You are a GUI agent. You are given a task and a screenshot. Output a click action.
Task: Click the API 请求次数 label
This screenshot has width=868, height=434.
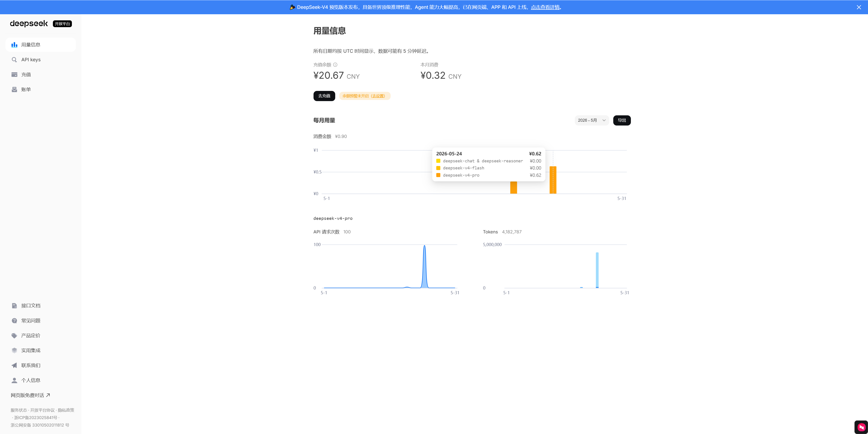(326, 232)
